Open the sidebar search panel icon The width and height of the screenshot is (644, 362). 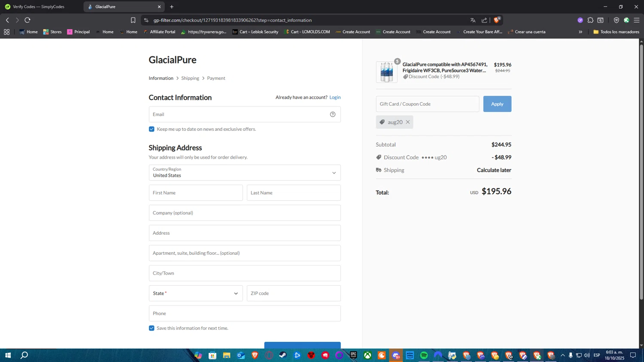601,20
